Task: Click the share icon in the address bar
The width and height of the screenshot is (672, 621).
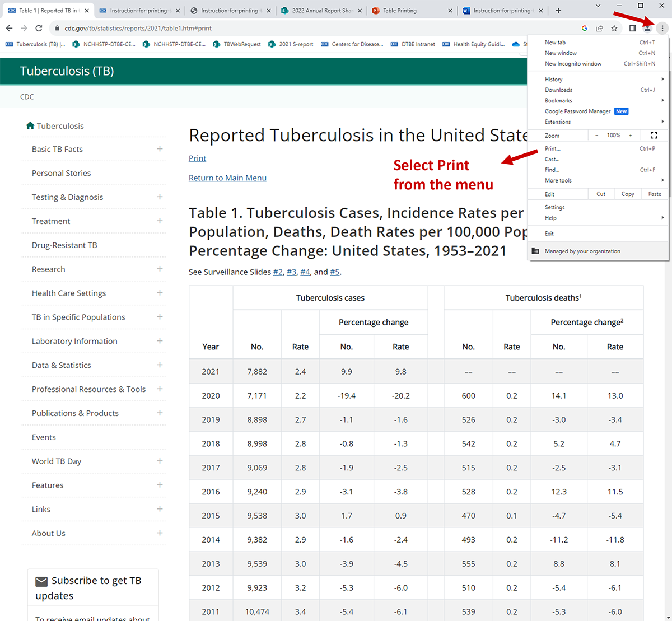Action: click(x=599, y=27)
